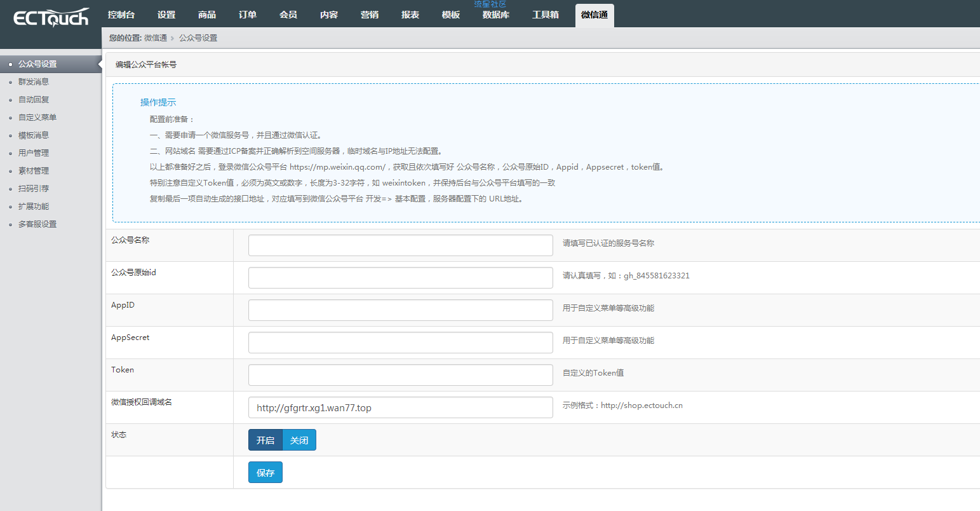Open 扩展功能 in the sidebar

click(x=34, y=207)
